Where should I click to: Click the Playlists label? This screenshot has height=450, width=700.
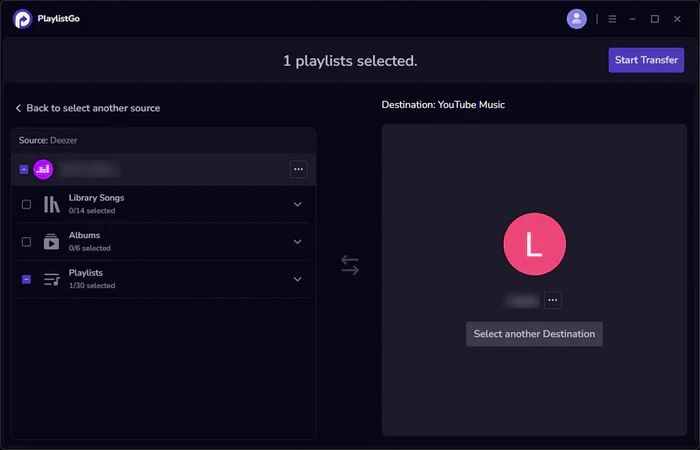coord(86,273)
